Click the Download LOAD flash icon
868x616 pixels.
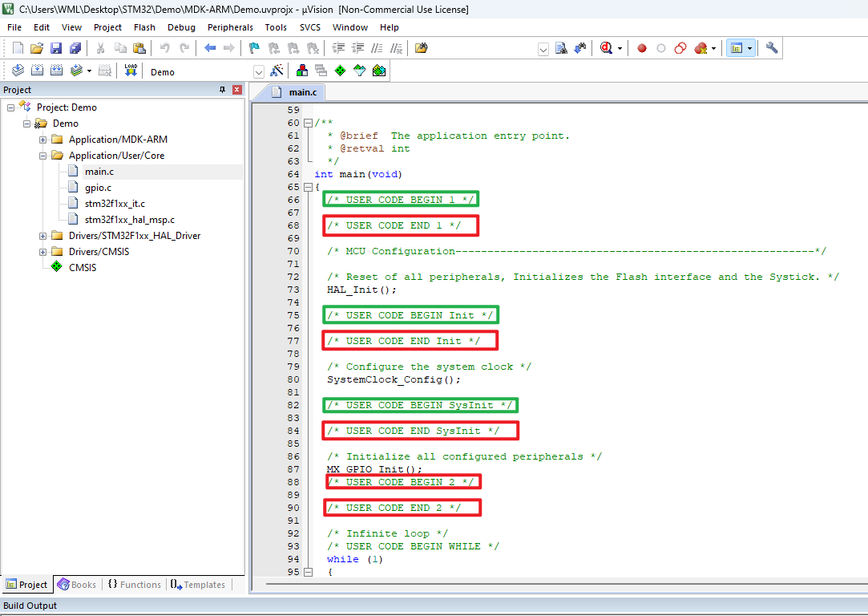pos(131,71)
